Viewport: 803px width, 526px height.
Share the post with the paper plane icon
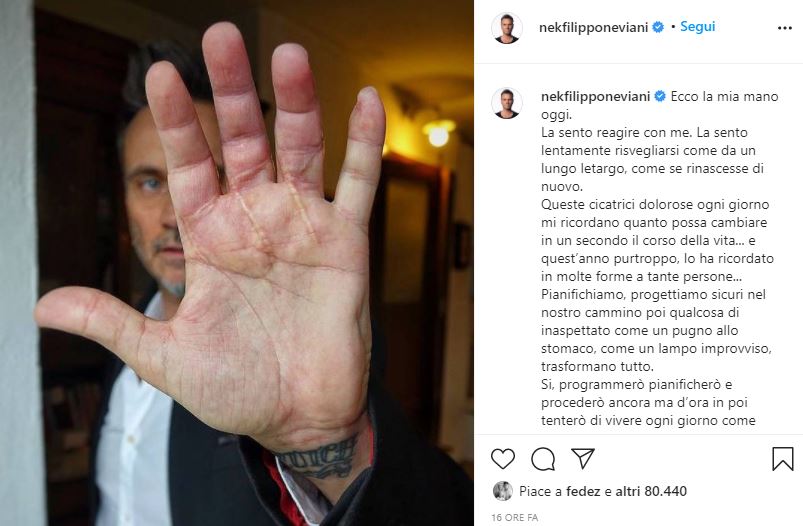click(583, 458)
